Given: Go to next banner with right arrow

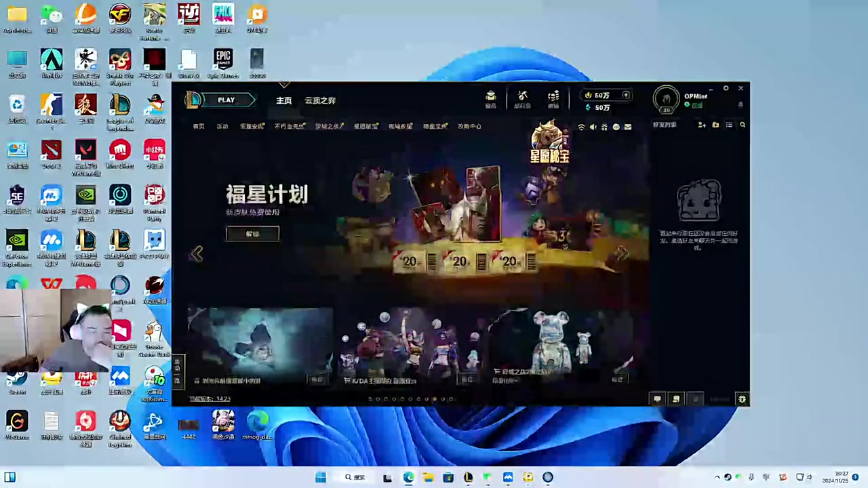Looking at the screenshot, I should click(622, 253).
